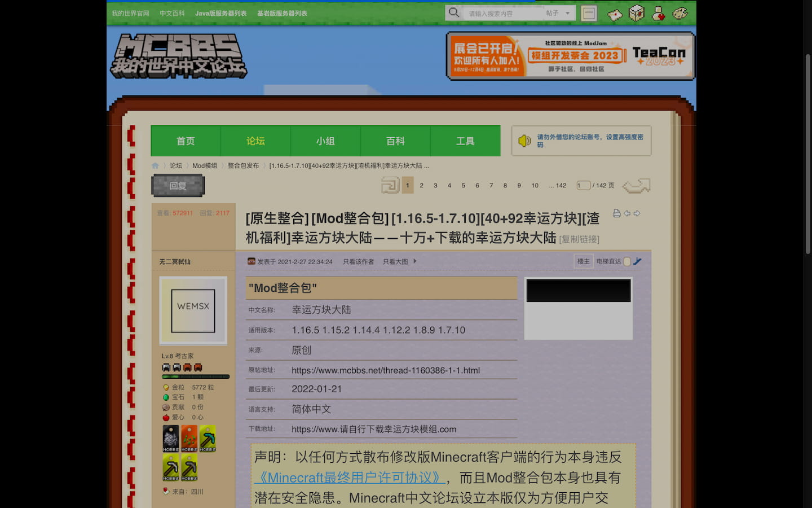Click the 查看: 572911 view count

pos(175,213)
